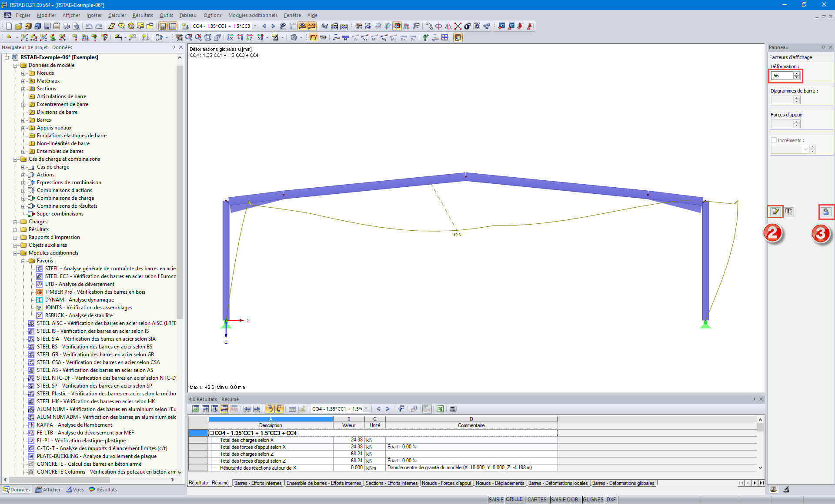The image size is (835, 504).
Task: Click the lock icon marked 3
Action: pos(825,212)
